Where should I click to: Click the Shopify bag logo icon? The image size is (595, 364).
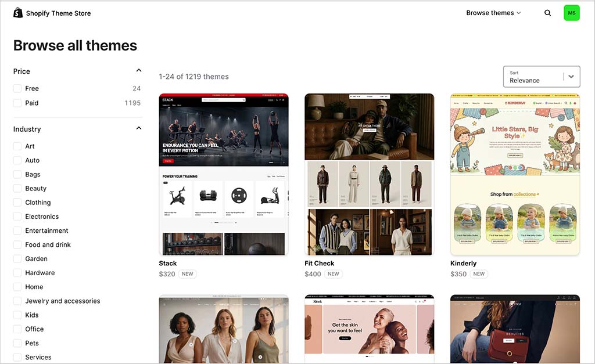click(18, 13)
